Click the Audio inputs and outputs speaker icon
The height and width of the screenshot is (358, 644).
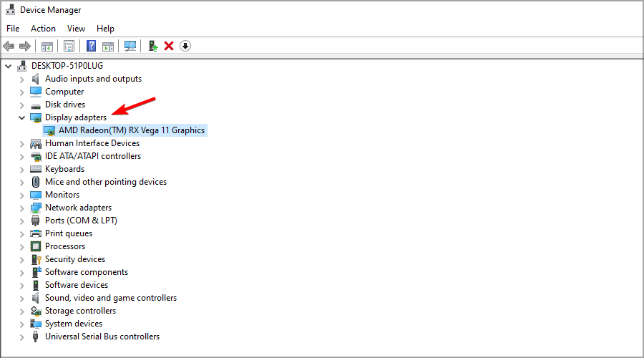[x=36, y=79]
